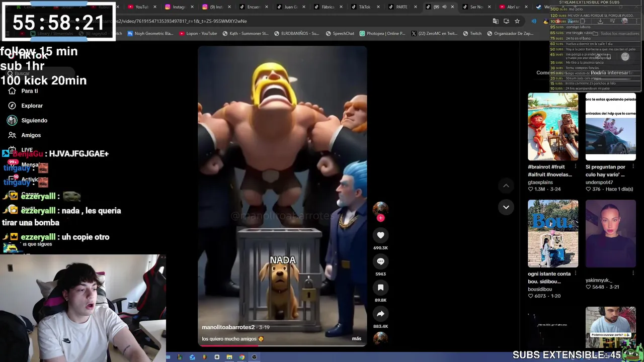Screen dimensions: 644x362
Task: Share the video with the arrow icon
Action: (x=380, y=314)
